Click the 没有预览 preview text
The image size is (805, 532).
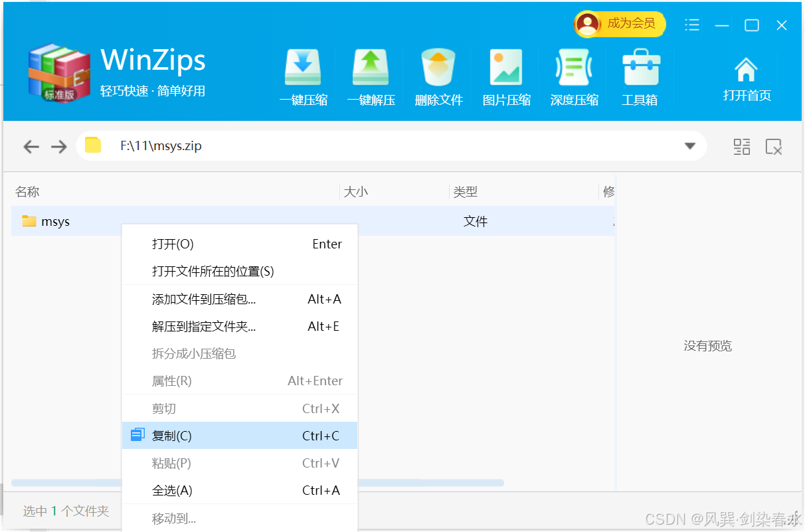tap(708, 346)
